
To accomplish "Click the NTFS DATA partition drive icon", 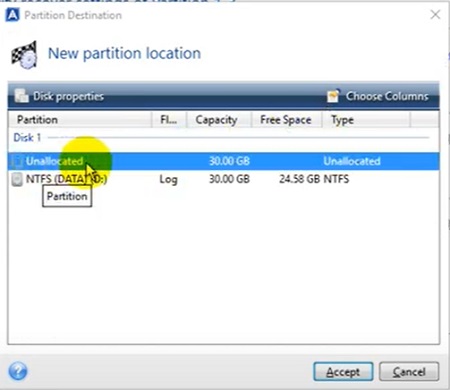I will 17,179.
